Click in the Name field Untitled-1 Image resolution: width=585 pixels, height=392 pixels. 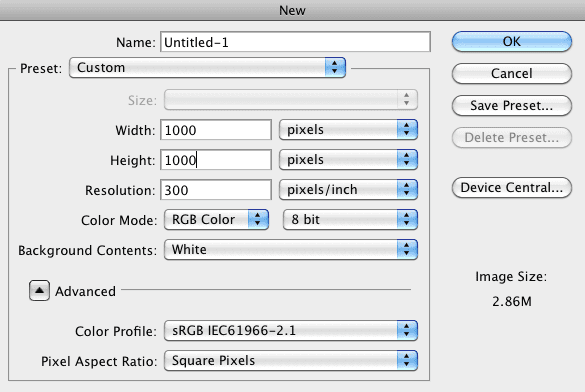(x=295, y=42)
